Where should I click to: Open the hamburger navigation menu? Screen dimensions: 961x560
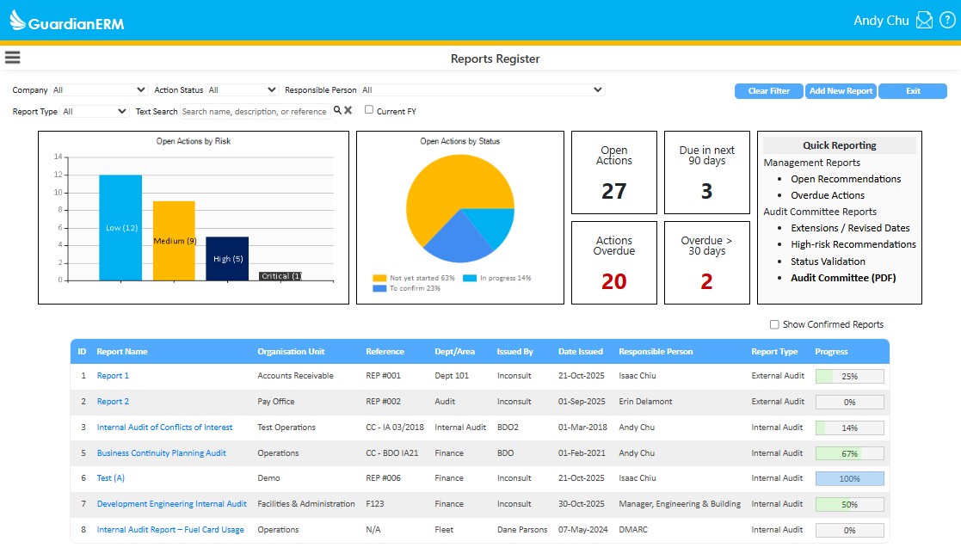pos(12,58)
